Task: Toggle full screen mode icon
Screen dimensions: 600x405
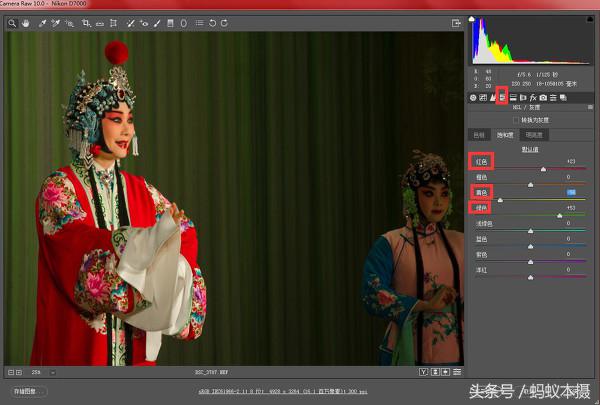Action: coord(456,23)
